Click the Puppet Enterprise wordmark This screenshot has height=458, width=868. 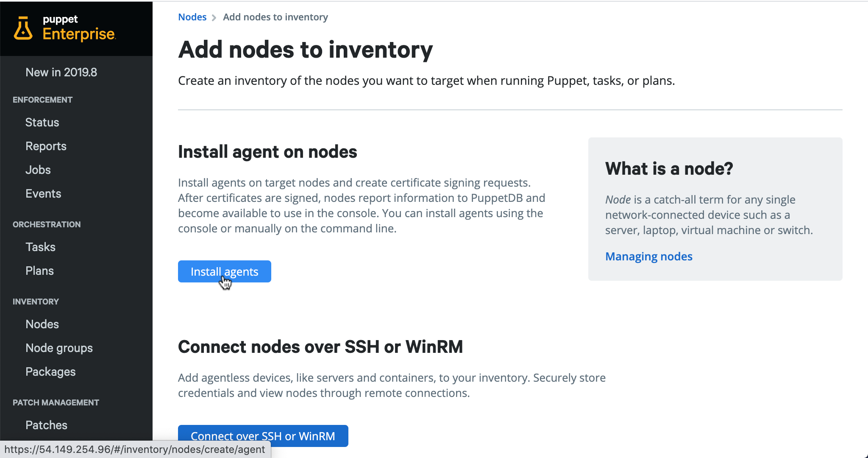[79, 28]
